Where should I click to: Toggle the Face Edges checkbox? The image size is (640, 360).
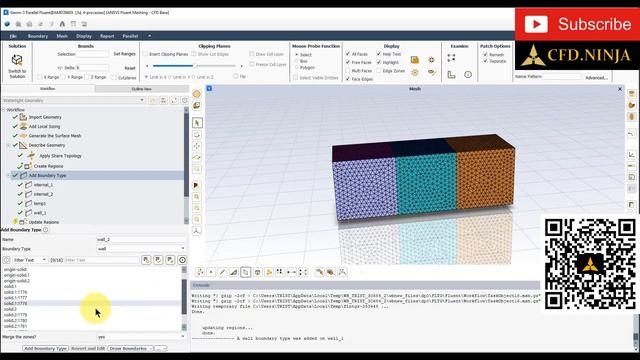click(348, 79)
